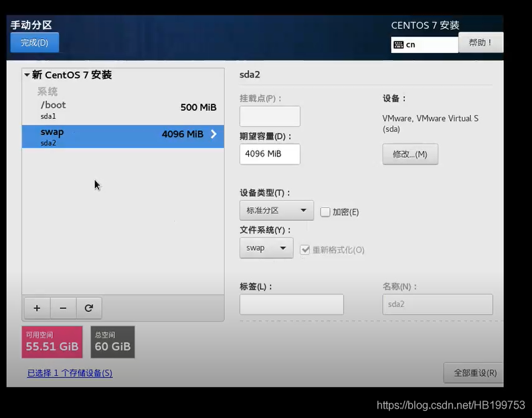
Task: Click the 手动分区 title text
Action: [x=31, y=25]
